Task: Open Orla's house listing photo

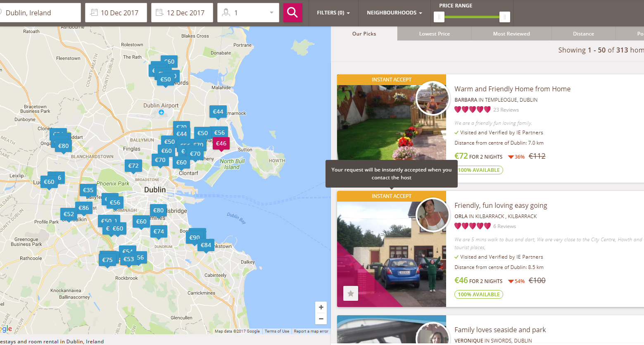Action: coord(392,254)
